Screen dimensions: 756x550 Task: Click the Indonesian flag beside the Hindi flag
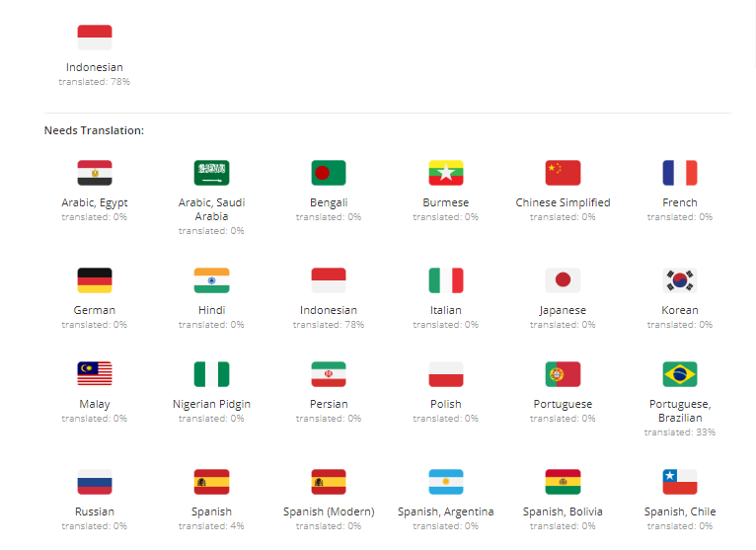(x=329, y=280)
